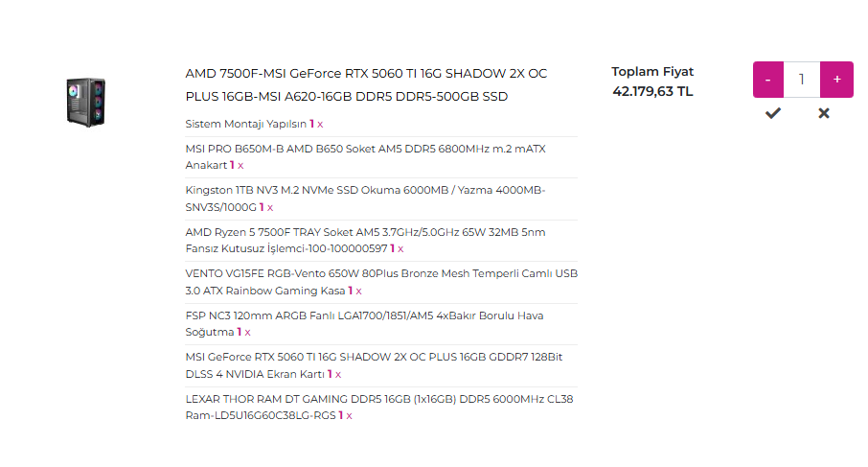Viewport: 868px width, 467px height.
Task: Remove MSI PRO B650M-B Anakart with x
Action: (x=240, y=166)
